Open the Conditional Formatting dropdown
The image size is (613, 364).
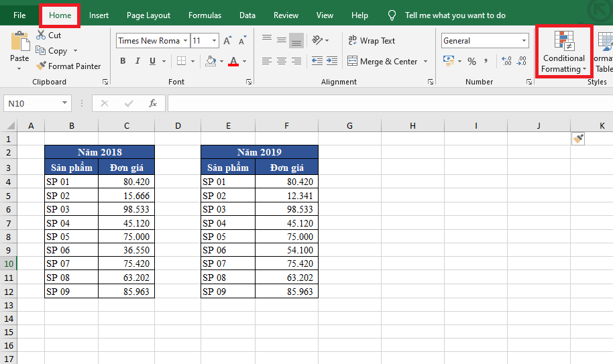point(563,52)
